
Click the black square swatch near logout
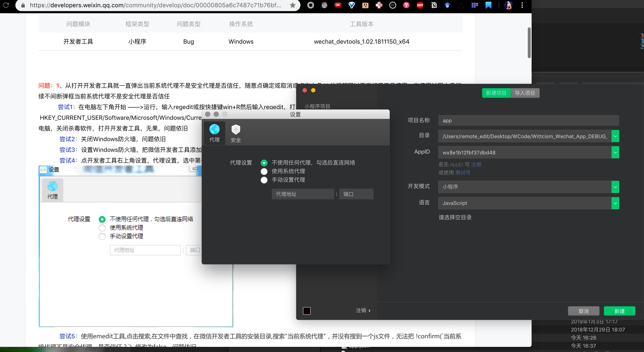307,311
